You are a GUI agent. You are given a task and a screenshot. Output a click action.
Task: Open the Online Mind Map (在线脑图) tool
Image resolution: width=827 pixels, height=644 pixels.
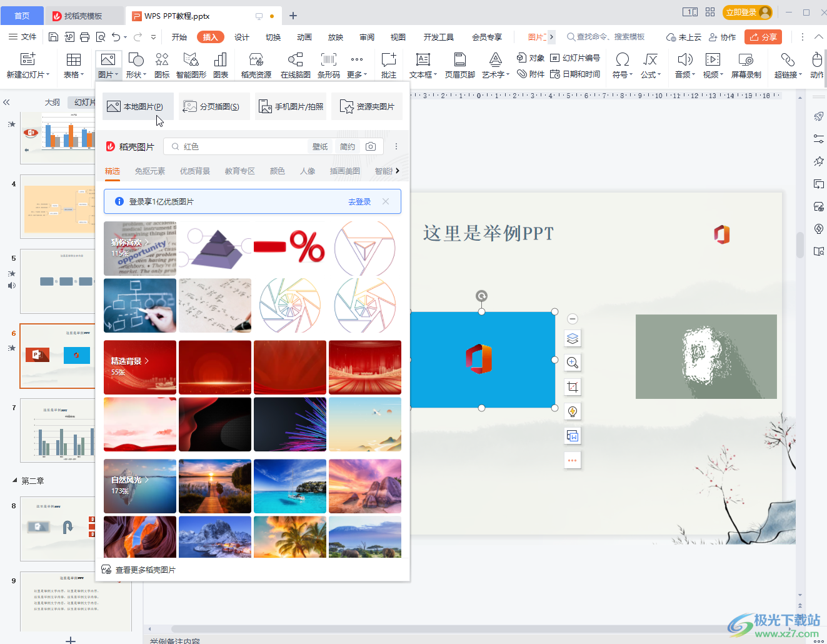296,65
